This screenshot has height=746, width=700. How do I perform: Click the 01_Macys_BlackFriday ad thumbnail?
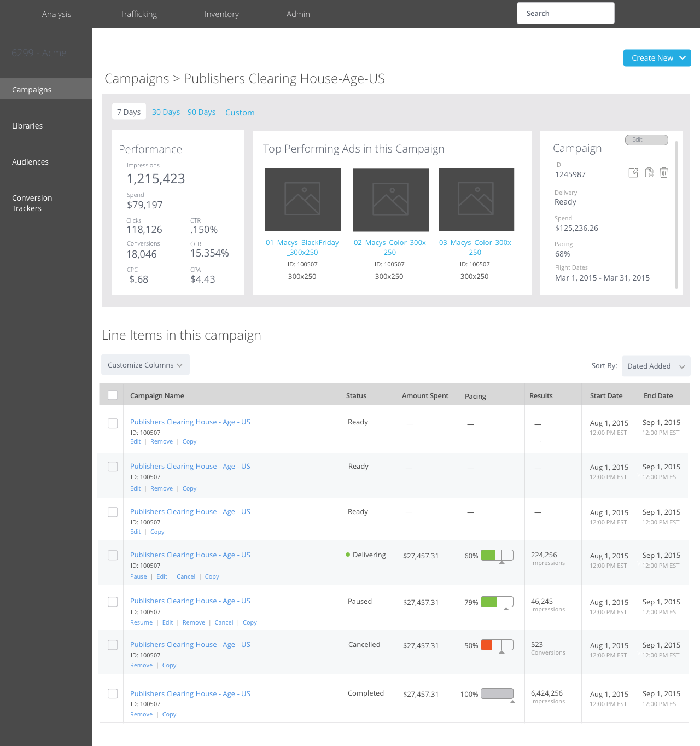(303, 200)
